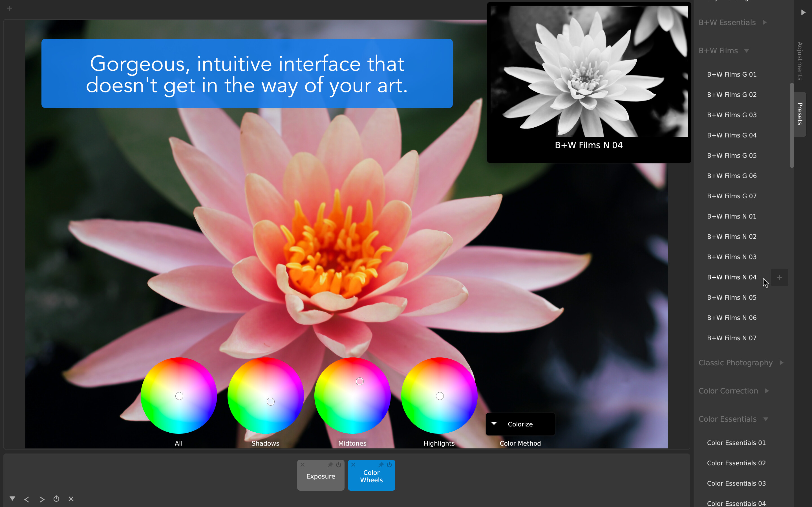The image size is (812, 507).
Task: Remove the Color Wheels filter with its X icon
Action: tap(353, 465)
